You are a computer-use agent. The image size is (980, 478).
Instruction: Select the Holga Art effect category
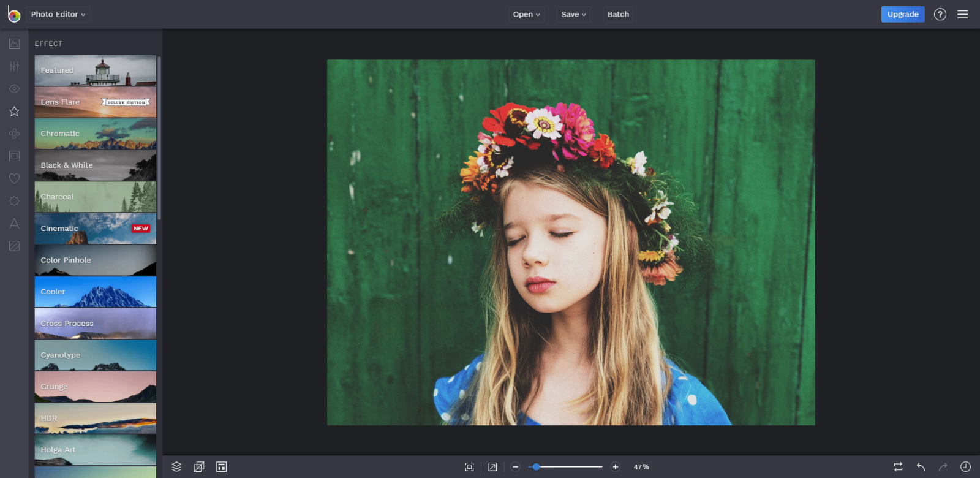96,450
